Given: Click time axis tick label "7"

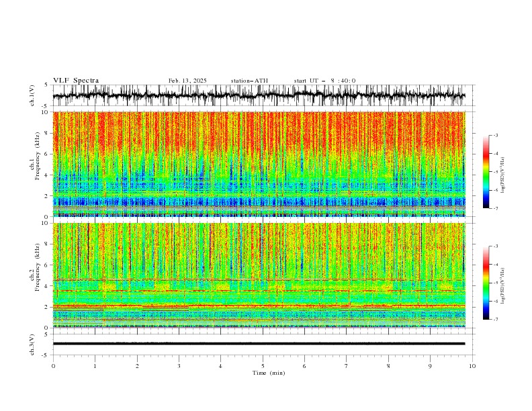Looking at the screenshot, I should 347,366.
